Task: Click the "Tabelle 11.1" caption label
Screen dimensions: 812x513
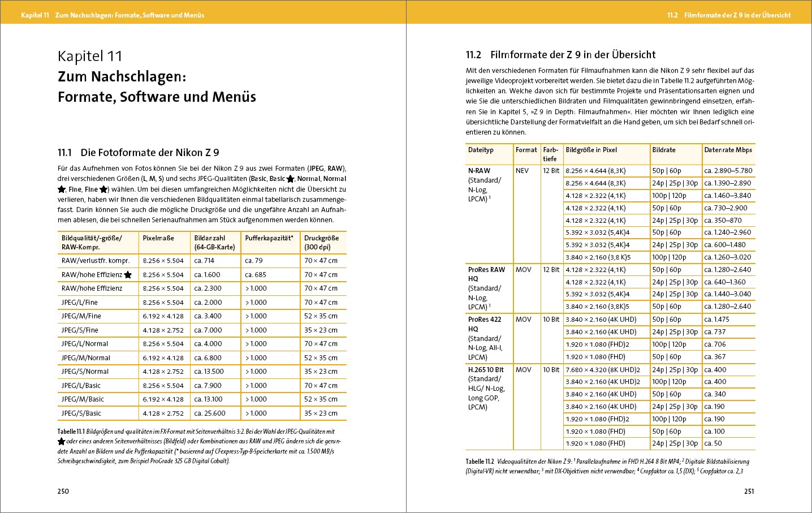Action: pyautogui.click(x=71, y=432)
